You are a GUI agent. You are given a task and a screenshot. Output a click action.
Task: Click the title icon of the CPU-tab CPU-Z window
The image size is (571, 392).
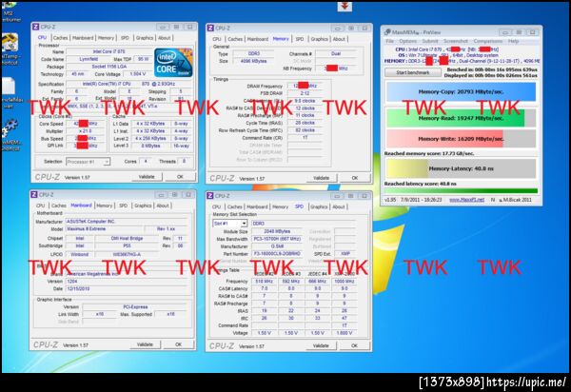35,27
